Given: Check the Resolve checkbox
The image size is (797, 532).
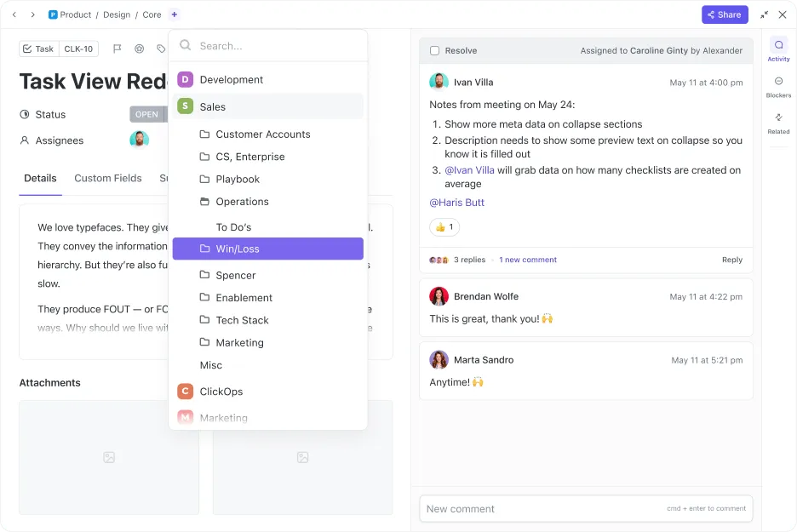Looking at the screenshot, I should tap(434, 51).
